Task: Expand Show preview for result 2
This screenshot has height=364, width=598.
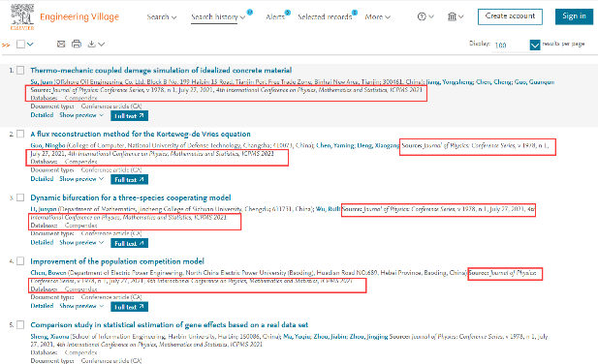Action: (81, 178)
